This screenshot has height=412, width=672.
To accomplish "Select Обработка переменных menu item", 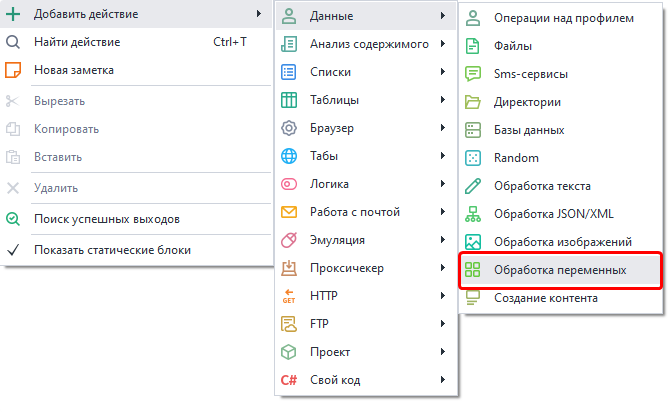I will pyautogui.click(x=560, y=270).
